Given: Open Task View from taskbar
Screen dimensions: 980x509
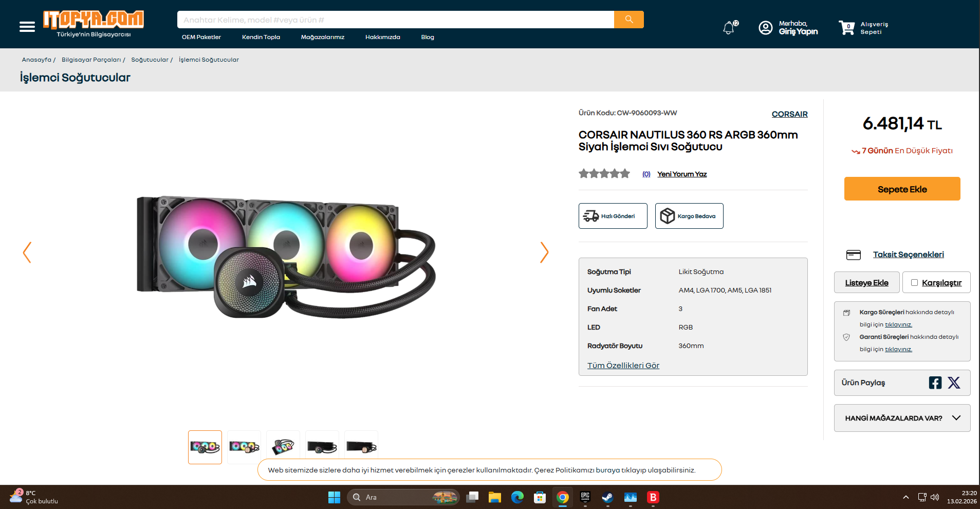Looking at the screenshot, I should [472, 497].
